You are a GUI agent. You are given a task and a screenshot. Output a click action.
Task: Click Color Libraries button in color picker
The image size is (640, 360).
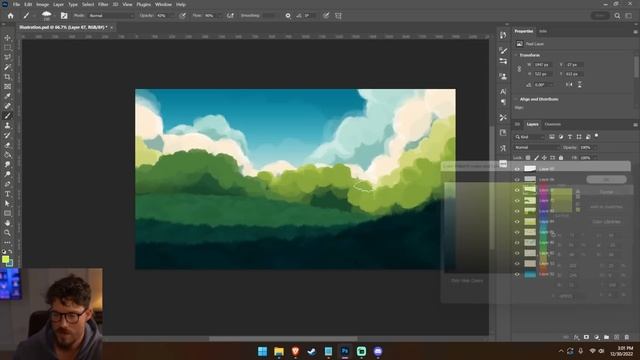pyautogui.click(x=606, y=222)
